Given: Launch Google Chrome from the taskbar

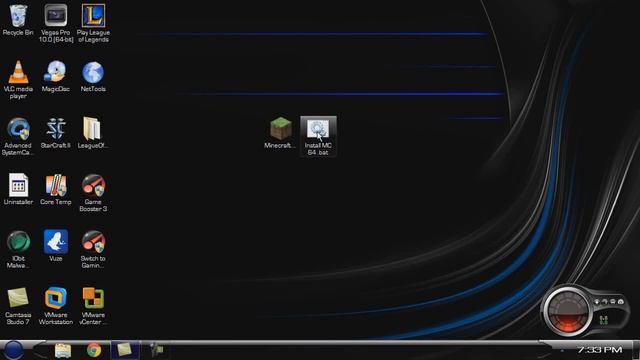Looking at the screenshot, I should [x=94, y=350].
